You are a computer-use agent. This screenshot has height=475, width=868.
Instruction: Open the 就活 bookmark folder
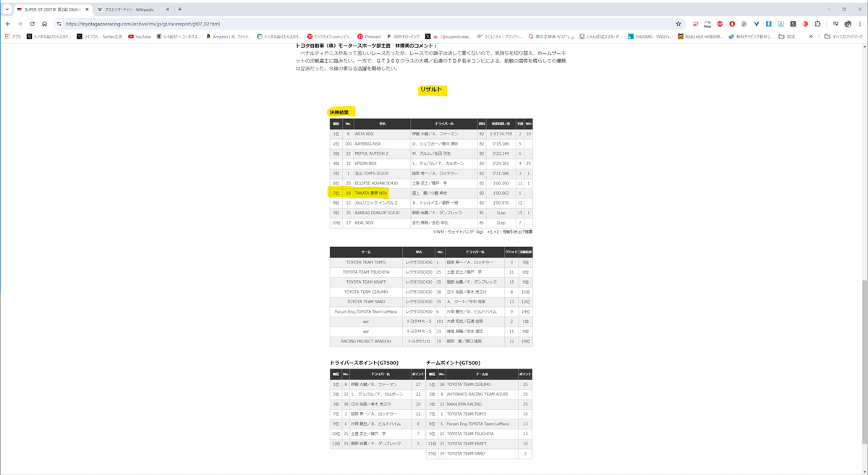click(787, 36)
